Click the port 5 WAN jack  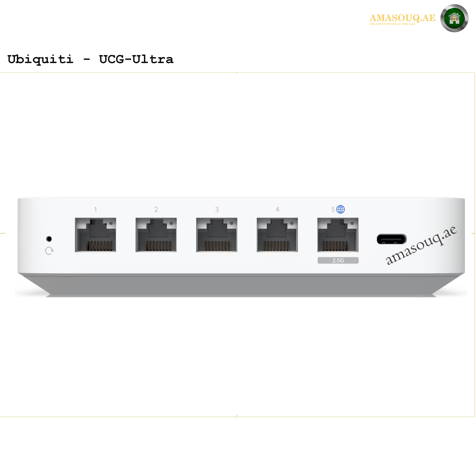click(x=338, y=235)
